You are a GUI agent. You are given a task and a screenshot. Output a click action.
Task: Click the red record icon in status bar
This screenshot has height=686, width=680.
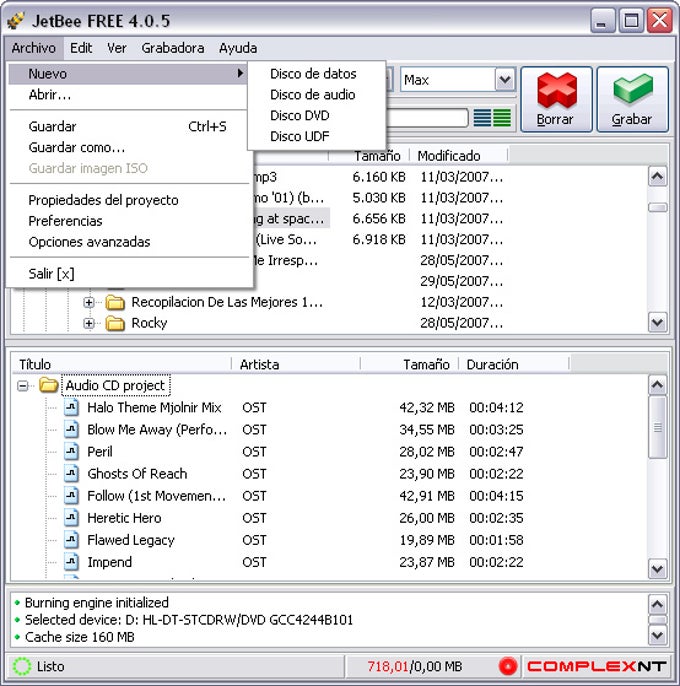(508, 666)
